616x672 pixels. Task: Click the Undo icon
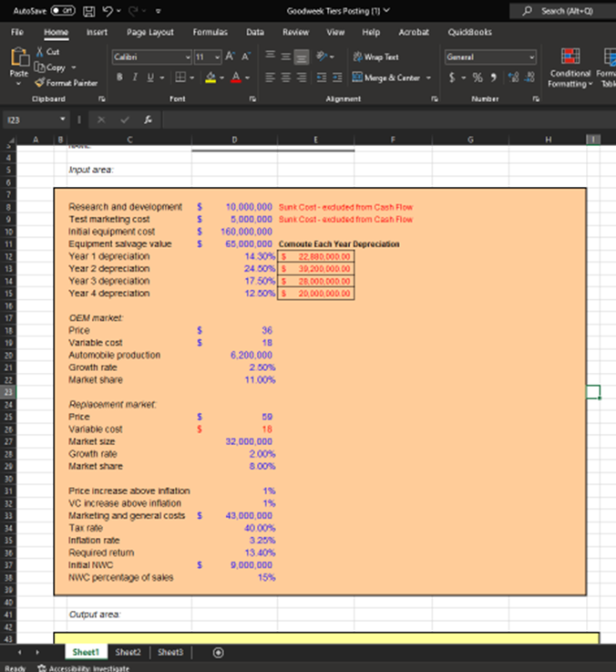[x=108, y=11]
